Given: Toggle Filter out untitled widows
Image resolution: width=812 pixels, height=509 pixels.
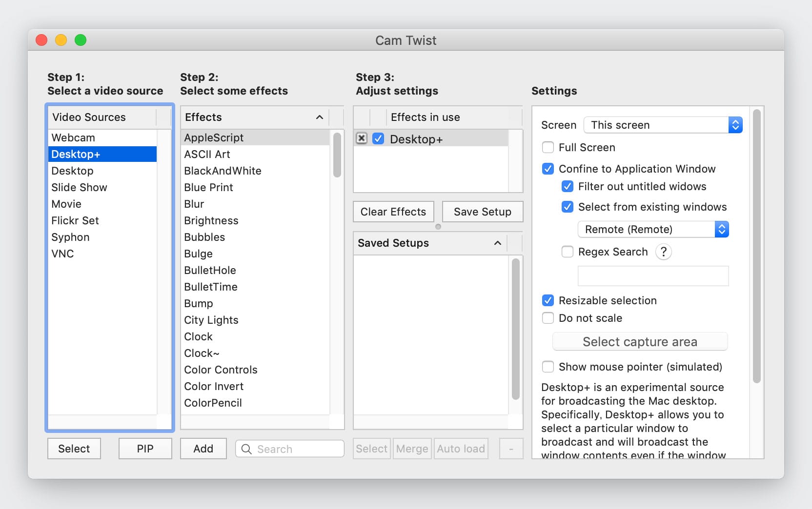Looking at the screenshot, I should [568, 186].
